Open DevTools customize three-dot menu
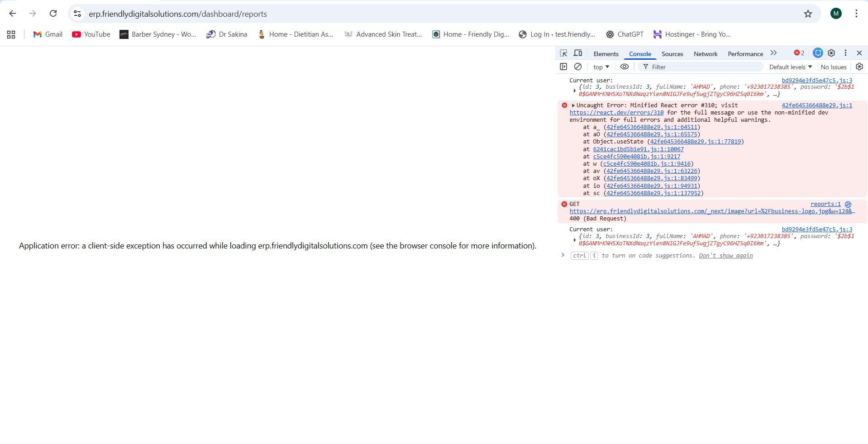 coord(845,53)
